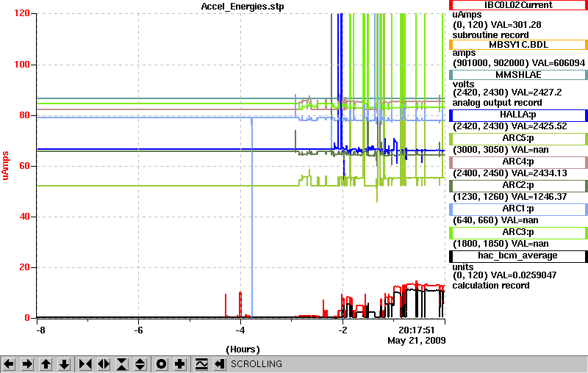Click the -8 tick label on time axis

click(40, 330)
